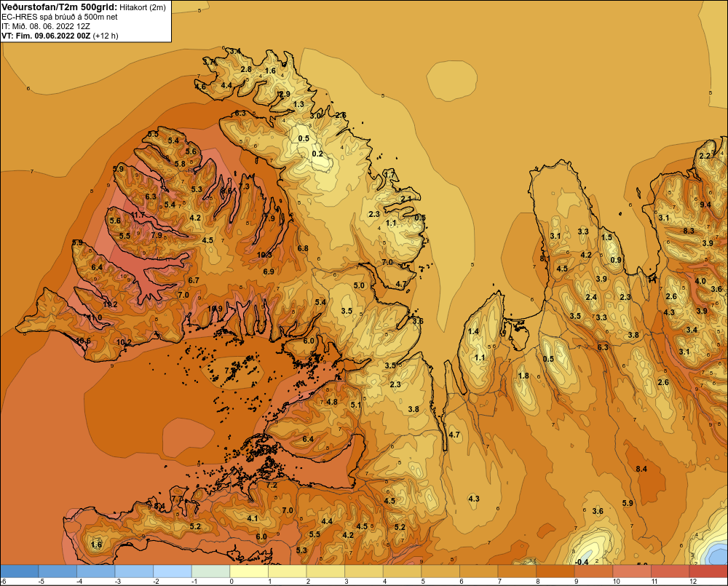Click the 1.8 temperature value
This screenshot has width=728, height=586.
point(523,376)
